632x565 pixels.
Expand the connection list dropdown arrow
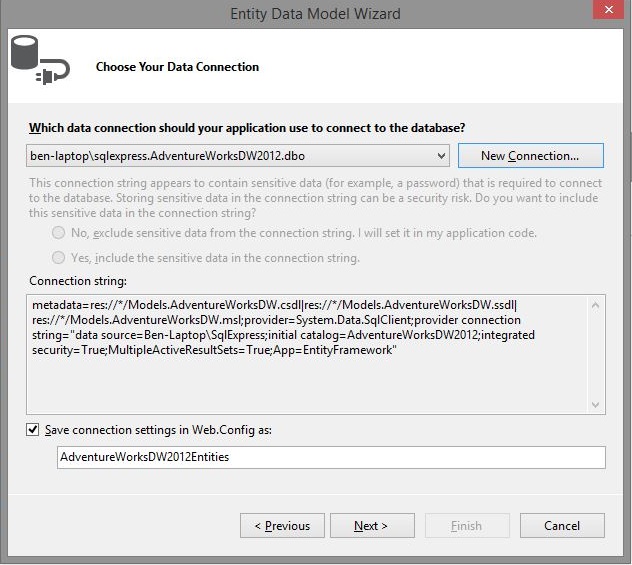(x=442, y=156)
